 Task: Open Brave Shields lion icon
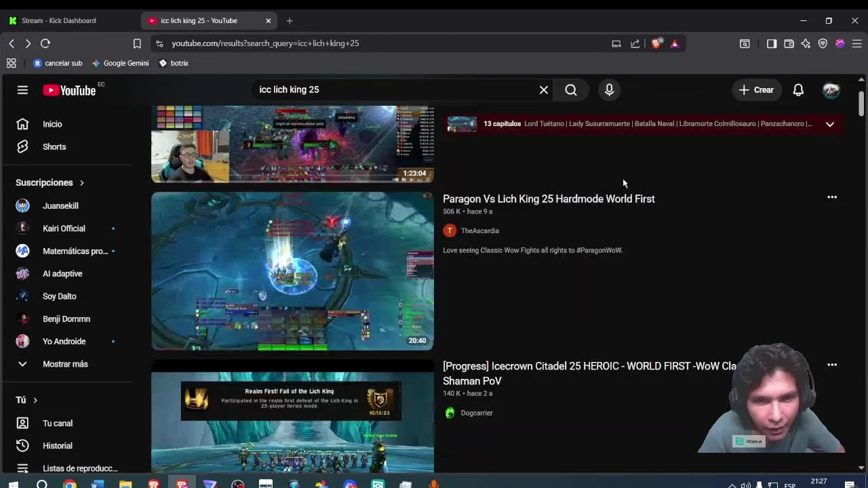656,43
